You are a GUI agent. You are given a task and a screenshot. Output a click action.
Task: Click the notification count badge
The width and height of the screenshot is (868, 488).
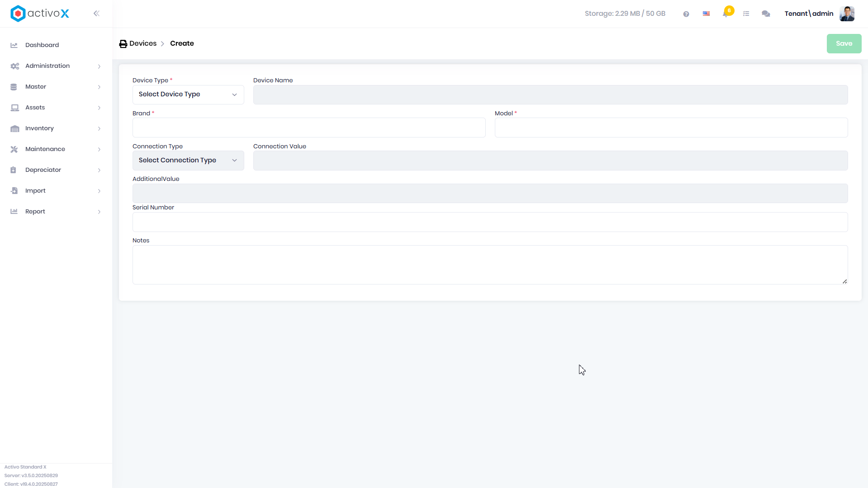coord(729,10)
